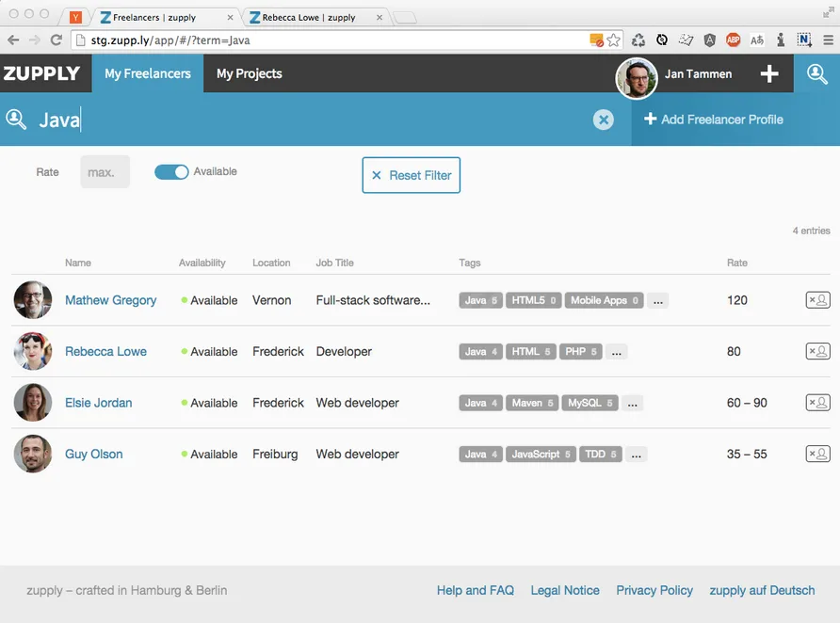The image size is (840, 623).
Task: Click the Rate max. input field
Action: point(105,172)
